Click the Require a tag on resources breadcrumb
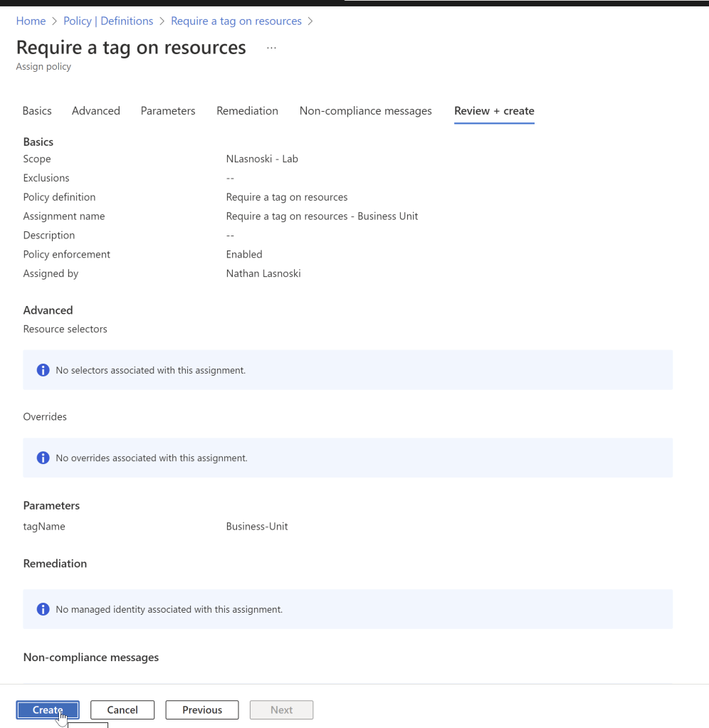 click(x=236, y=21)
